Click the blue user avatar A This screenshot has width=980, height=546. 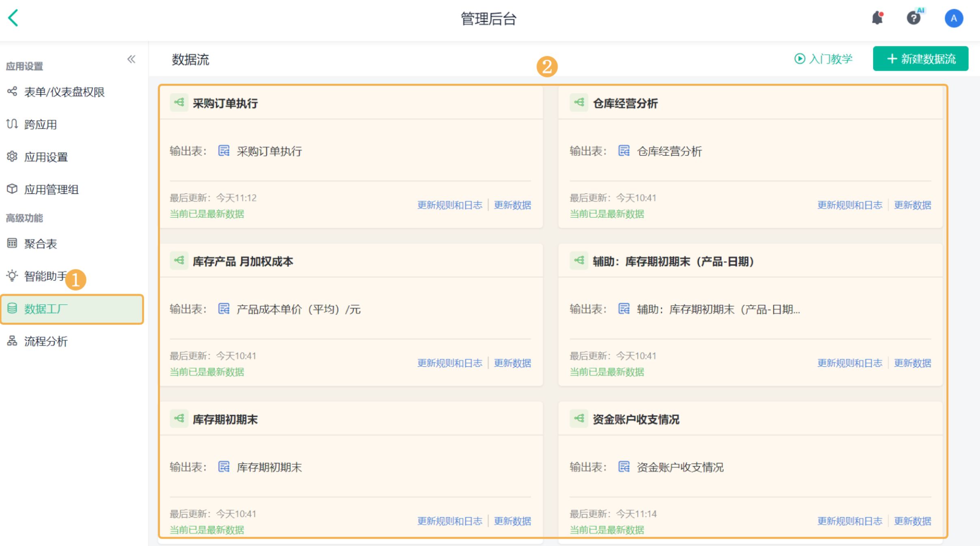[x=954, y=18]
